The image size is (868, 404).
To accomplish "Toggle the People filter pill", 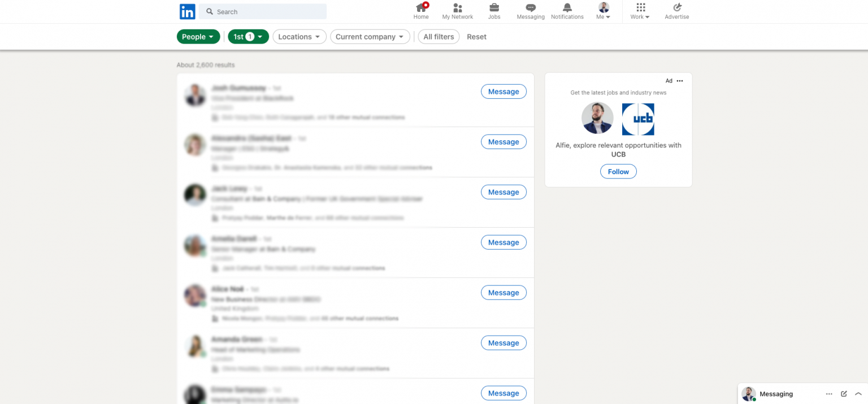I will click(198, 36).
